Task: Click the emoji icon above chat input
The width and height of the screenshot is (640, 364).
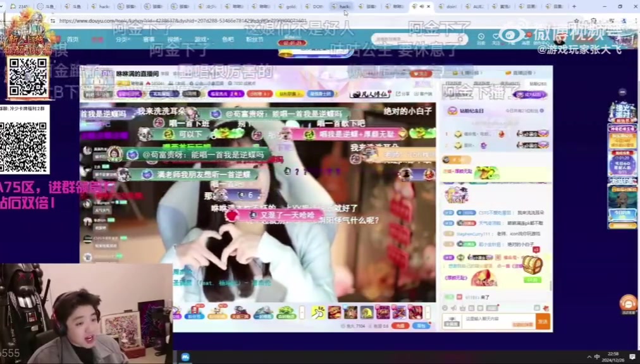Action: pyautogui.click(x=445, y=308)
